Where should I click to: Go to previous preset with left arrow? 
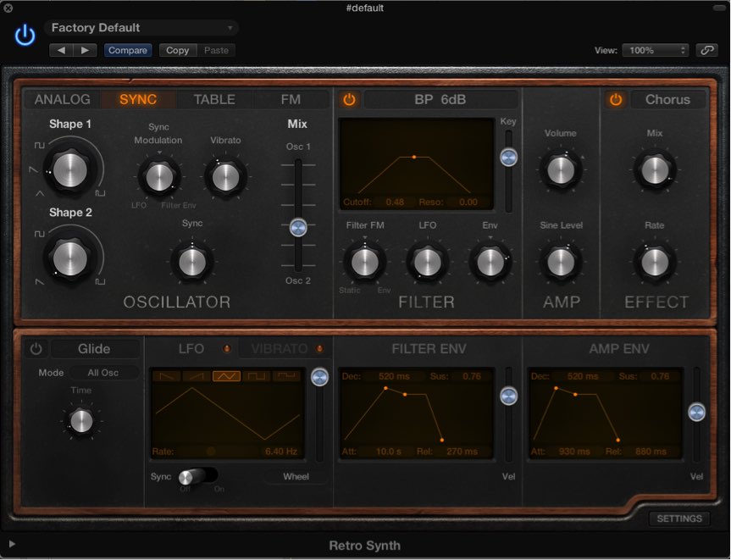tap(62, 50)
